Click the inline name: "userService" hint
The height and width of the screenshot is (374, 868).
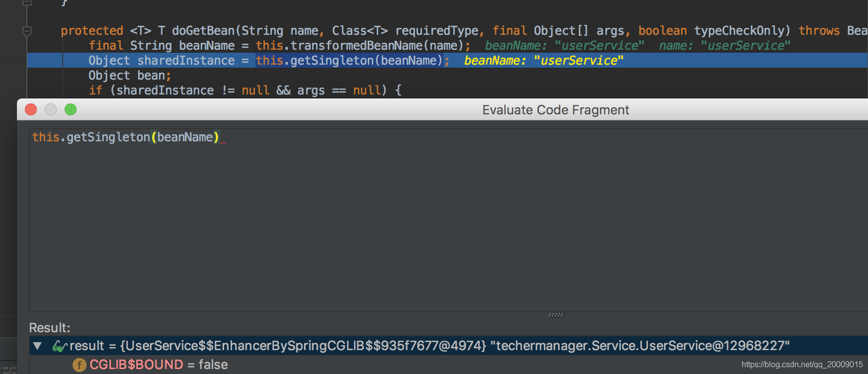(724, 46)
